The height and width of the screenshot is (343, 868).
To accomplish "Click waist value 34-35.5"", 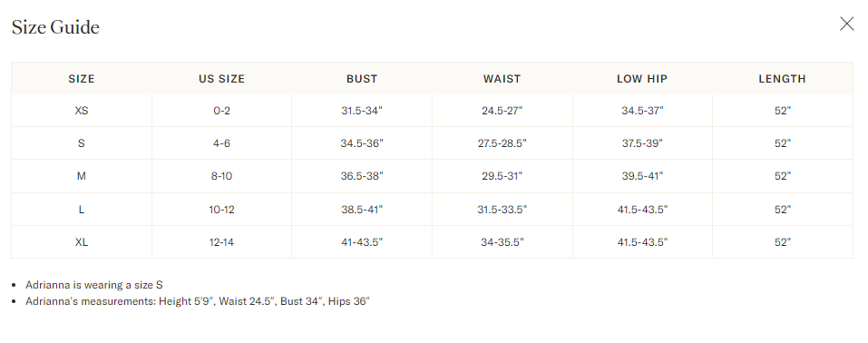I will (x=502, y=242).
